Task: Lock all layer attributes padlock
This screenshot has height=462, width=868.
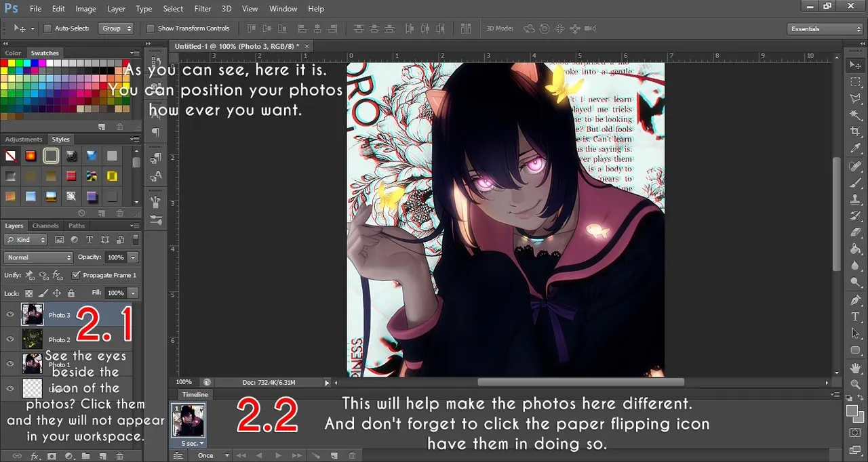Action: (71, 293)
